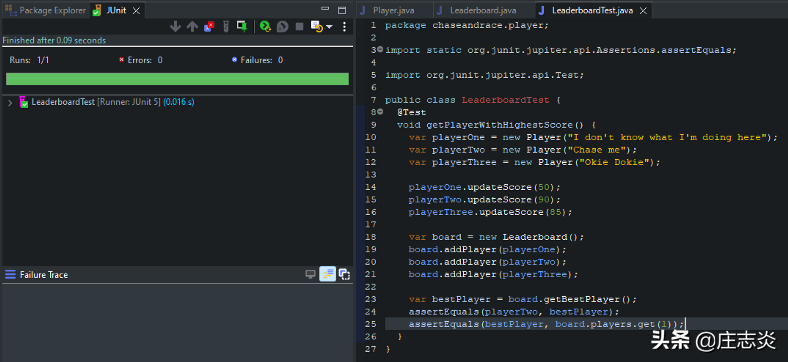The width and height of the screenshot is (788, 362).
Task: Click the LeaderboardTest passed test icon
Action: click(x=23, y=102)
